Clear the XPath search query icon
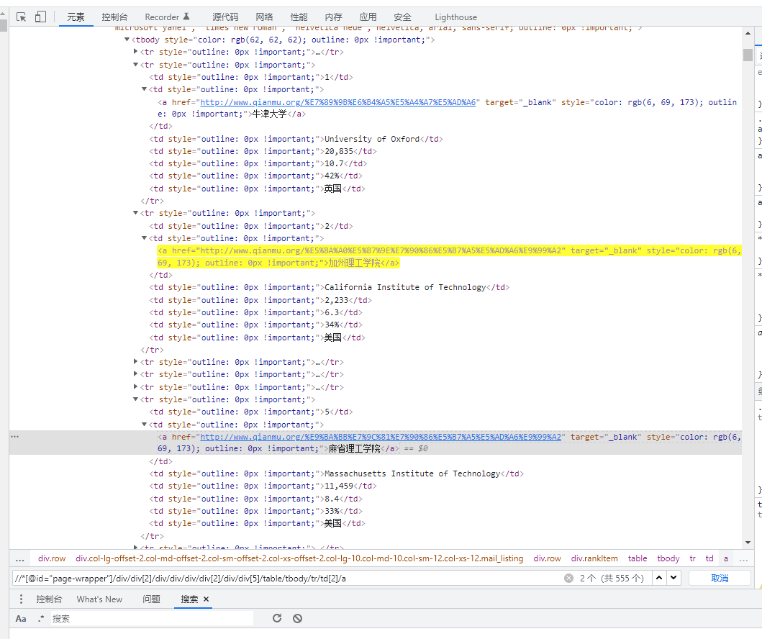This screenshot has height=639, width=762. pos(568,578)
